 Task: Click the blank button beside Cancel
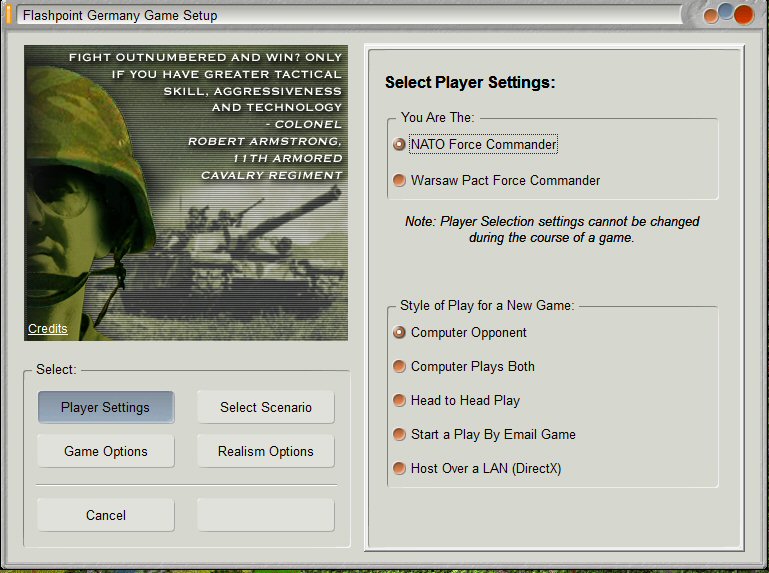pyautogui.click(x=266, y=515)
